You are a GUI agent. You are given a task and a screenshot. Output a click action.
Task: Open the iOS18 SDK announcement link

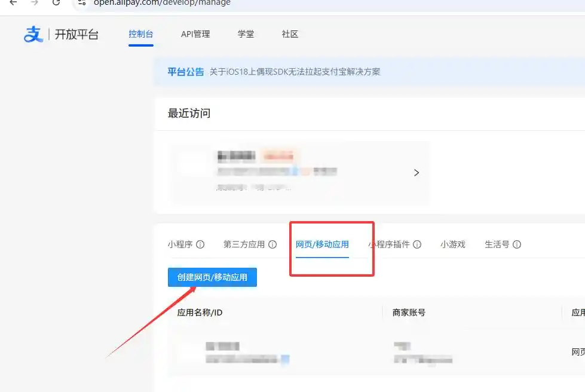click(295, 72)
